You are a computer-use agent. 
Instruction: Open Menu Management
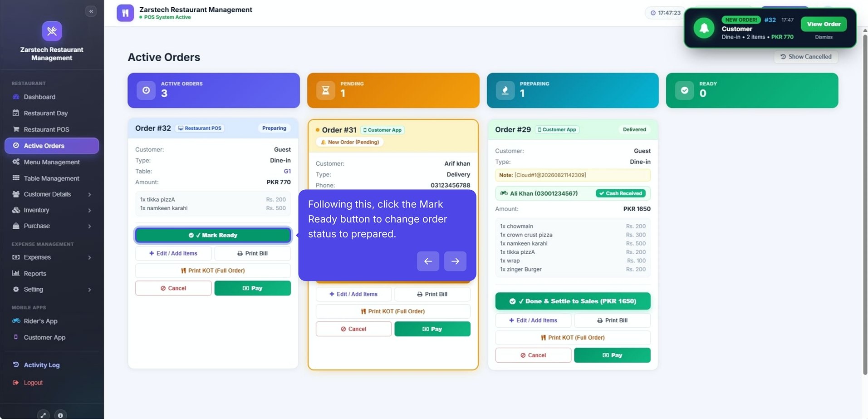(x=52, y=162)
